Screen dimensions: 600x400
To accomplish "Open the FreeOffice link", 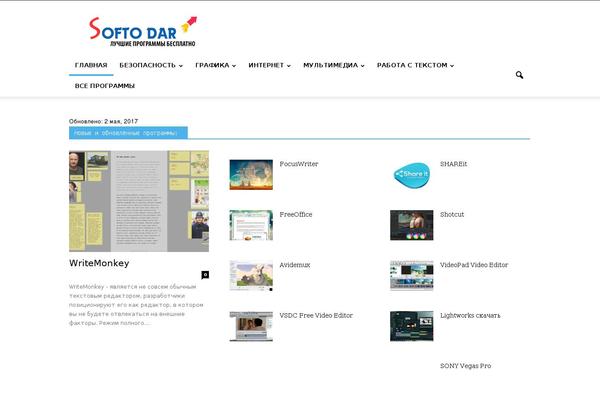I will 295,214.
